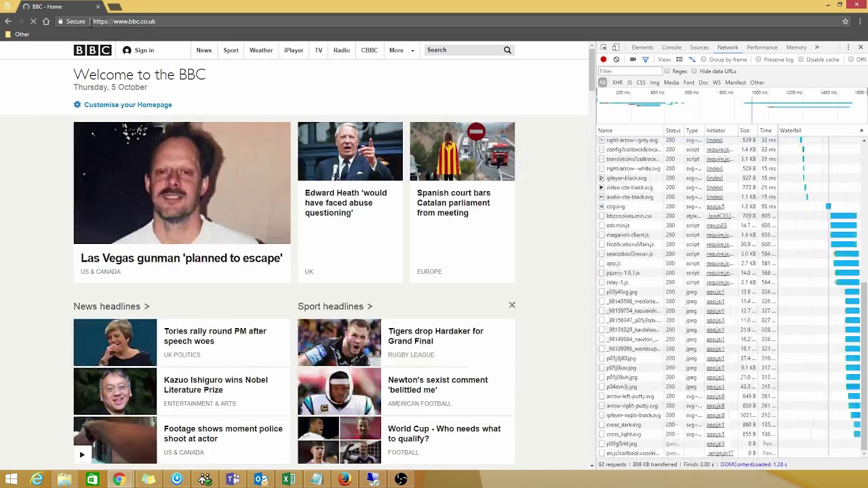This screenshot has width=868, height=488.
Task: Enable the Preserve log checkbox
Action: tap(758, 60)
